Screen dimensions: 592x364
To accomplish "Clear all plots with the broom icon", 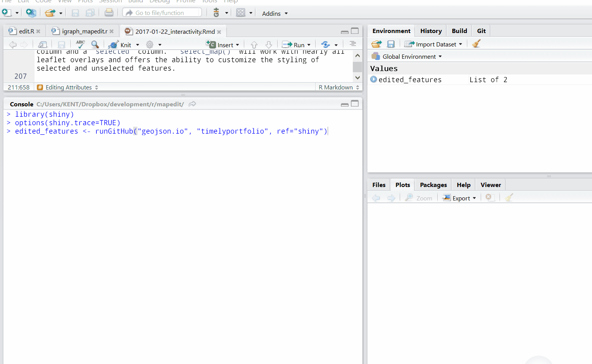I will 509,198.
